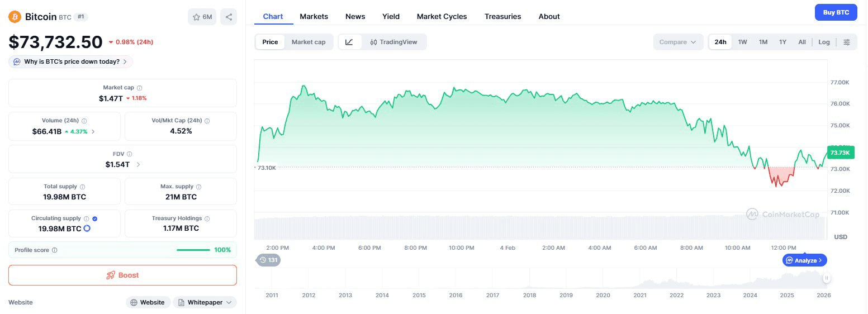Click the Boost button
The width and height of the screenshot is (868, 314).
tap(122, 275)
